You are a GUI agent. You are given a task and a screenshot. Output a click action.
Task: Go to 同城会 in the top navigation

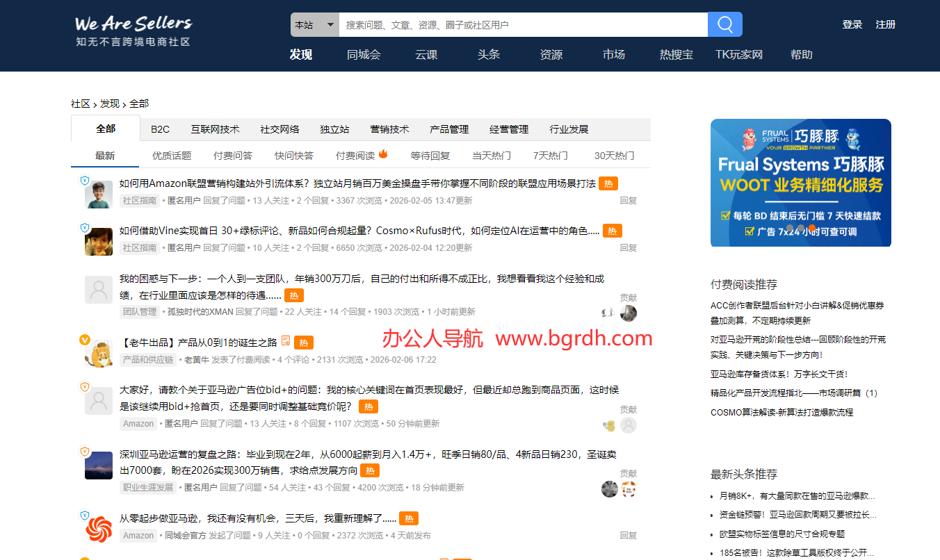click(364, 54)
